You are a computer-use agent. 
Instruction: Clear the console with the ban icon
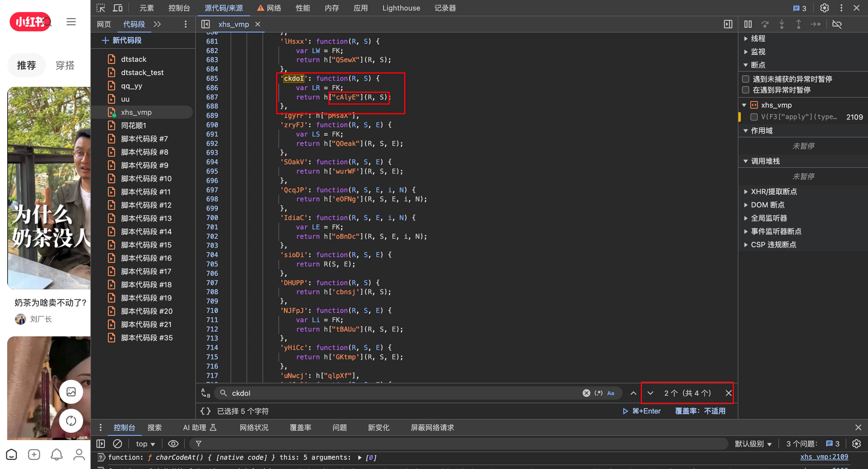click(x=117, y=444)
